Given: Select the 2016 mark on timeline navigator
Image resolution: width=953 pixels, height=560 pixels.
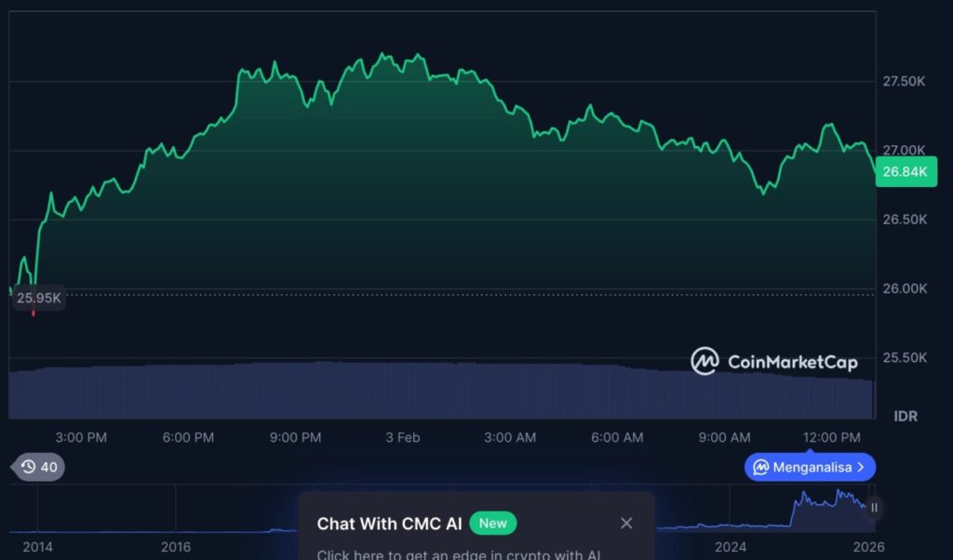Looking at the screenshot, I should 176,546.
